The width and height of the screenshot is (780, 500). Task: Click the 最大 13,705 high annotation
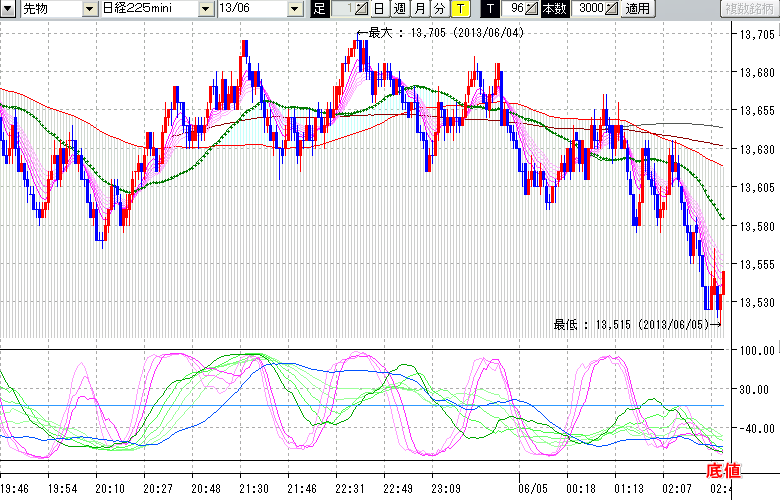point(446,33)
